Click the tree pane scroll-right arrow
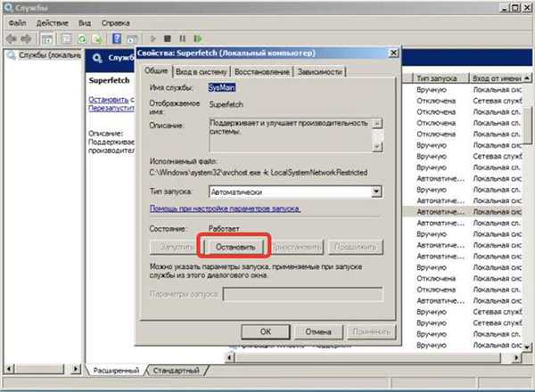The height and width of the screenshot is (392, 535). (x=76, y=369)
